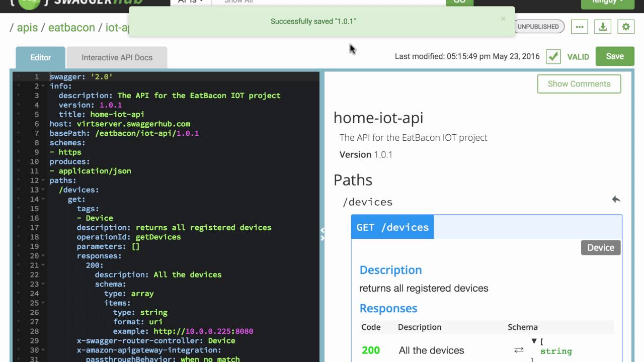Viewport: 644px width, 362px height.
Task: Click the host: virtserver.swaggerhub.com line
Action: 120,124
